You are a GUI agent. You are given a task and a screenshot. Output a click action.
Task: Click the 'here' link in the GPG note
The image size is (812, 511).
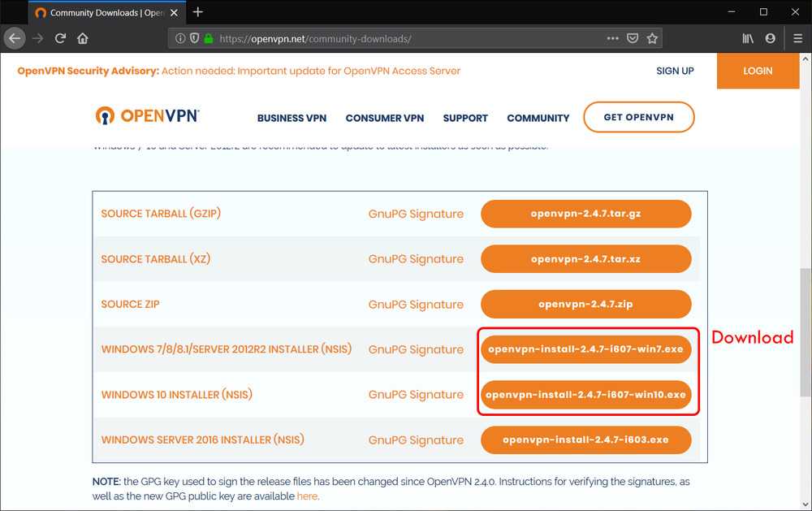pyautogui.click(x=307, y=496)
